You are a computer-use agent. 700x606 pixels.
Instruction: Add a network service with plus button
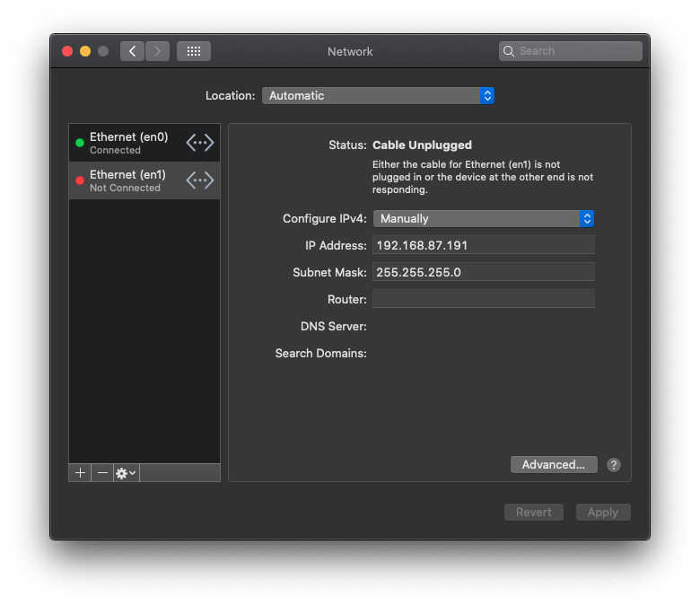(x=81, y=473)
